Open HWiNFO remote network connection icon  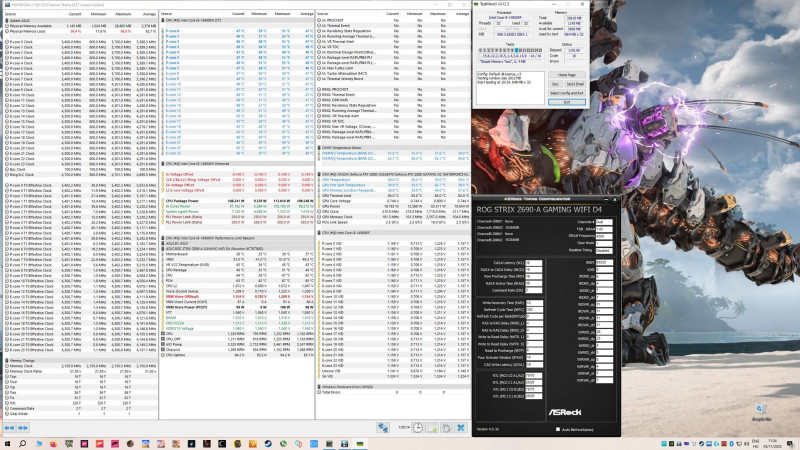pos(383,428)
